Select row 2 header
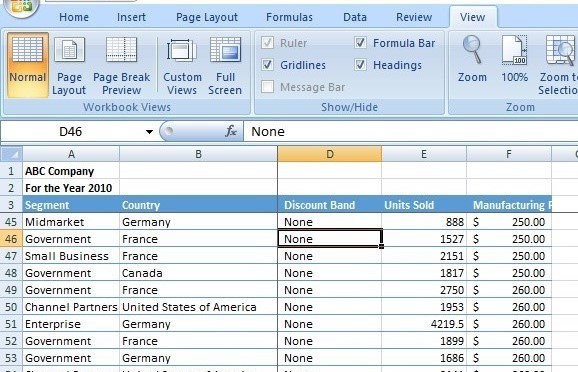The height and width of the screenshot is (372, 578). pyautogui.click(x=11, y=188)
